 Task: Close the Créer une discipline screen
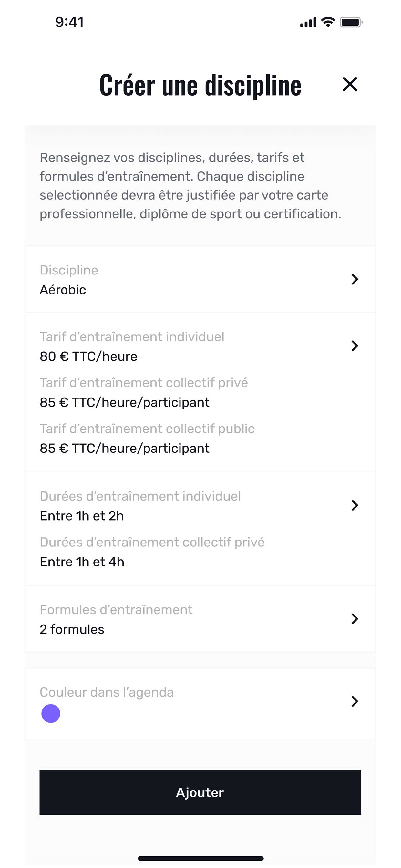pos(350,84)
